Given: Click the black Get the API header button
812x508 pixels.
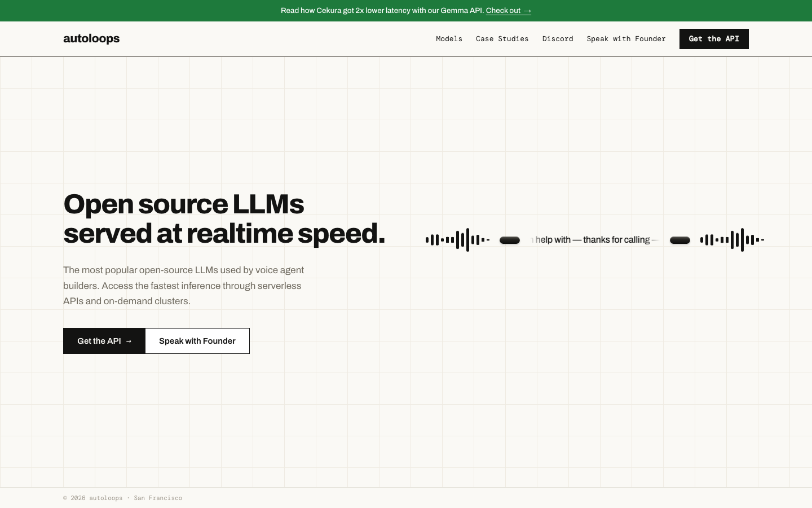Looking at the screenshot, I should pos(714,39).
